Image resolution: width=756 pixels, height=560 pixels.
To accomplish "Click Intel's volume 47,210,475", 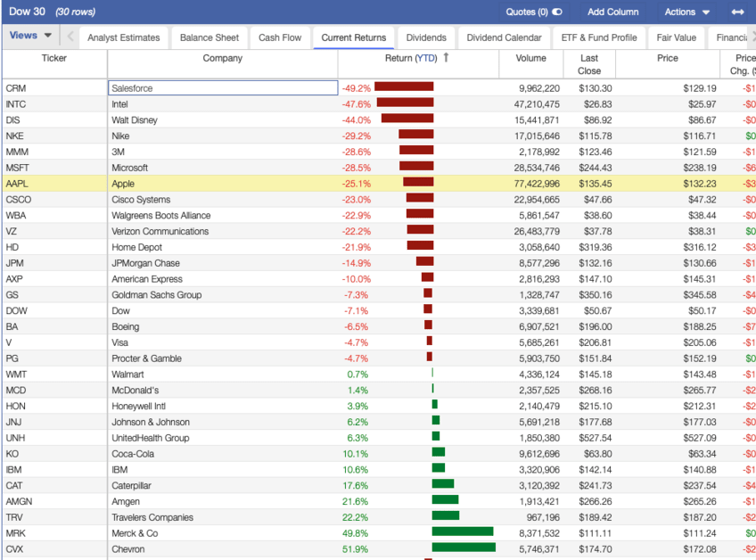I will 537,104.
